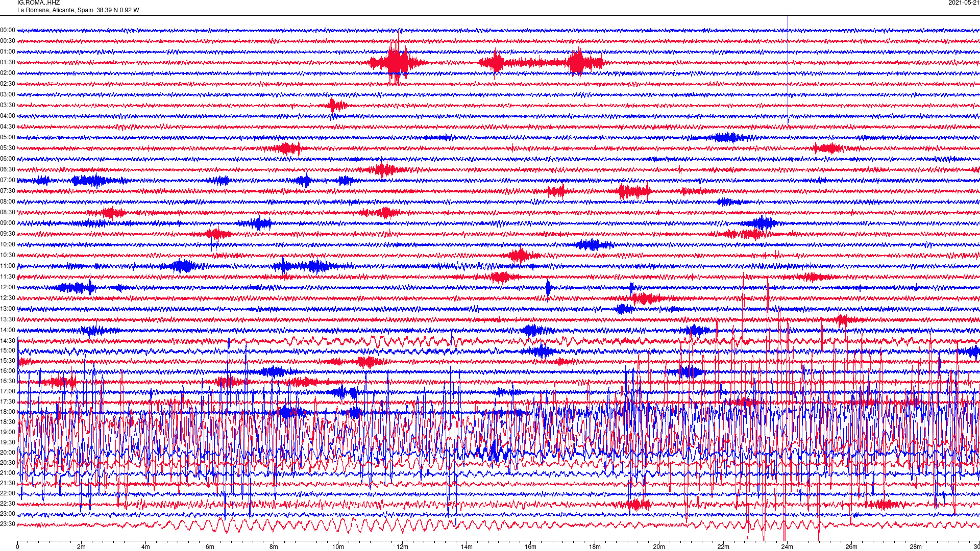Select the 17:30 trace time label
Viewport: 980px width, 551px height.
(8, 402)
